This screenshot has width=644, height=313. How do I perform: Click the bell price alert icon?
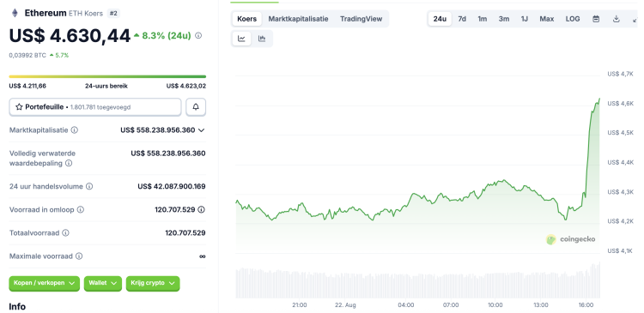196,107
